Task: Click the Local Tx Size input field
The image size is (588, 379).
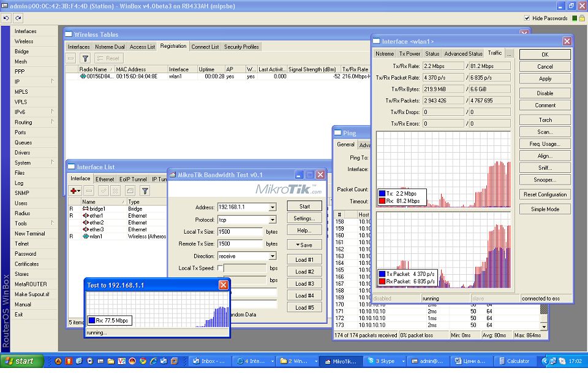Action: tap(240, 232)
